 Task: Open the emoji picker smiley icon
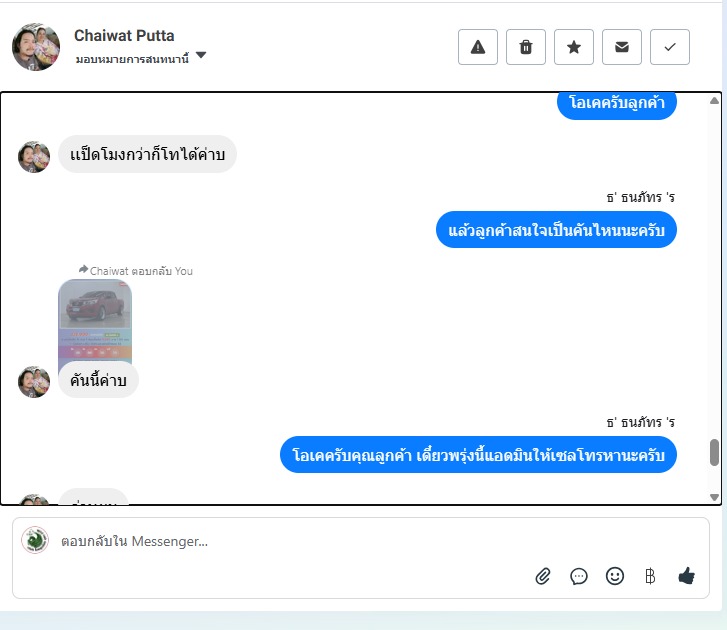[615, 576]
